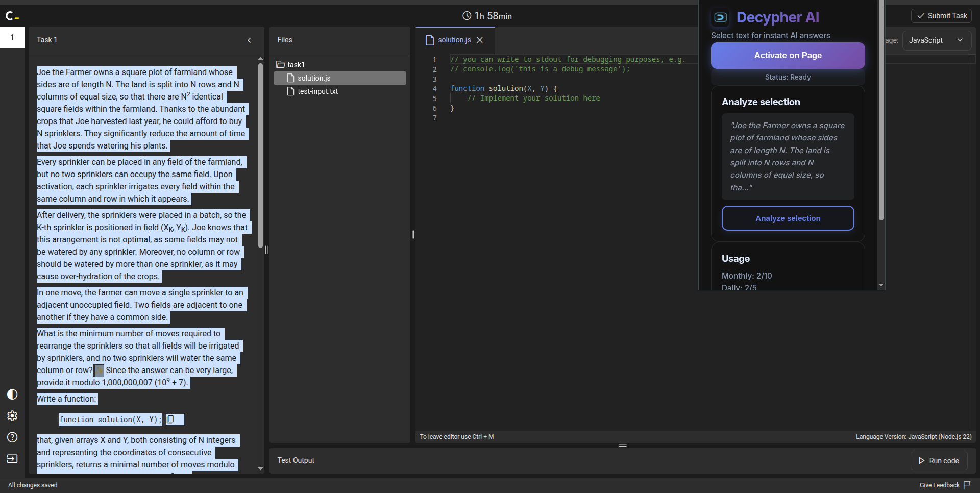The width and height of the screenshot is (980, 493).
Task: Click the Analyze selection button
Action: (788, 218)
